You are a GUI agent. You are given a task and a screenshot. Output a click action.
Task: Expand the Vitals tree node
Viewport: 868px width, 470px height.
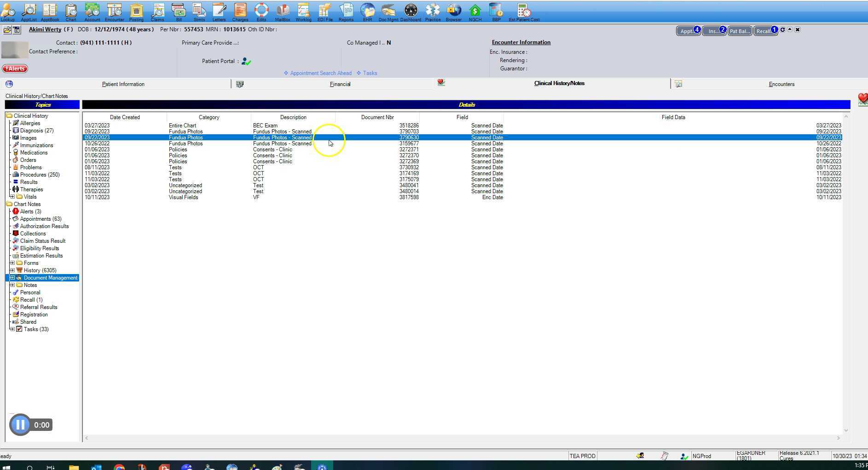click(12, 196)
